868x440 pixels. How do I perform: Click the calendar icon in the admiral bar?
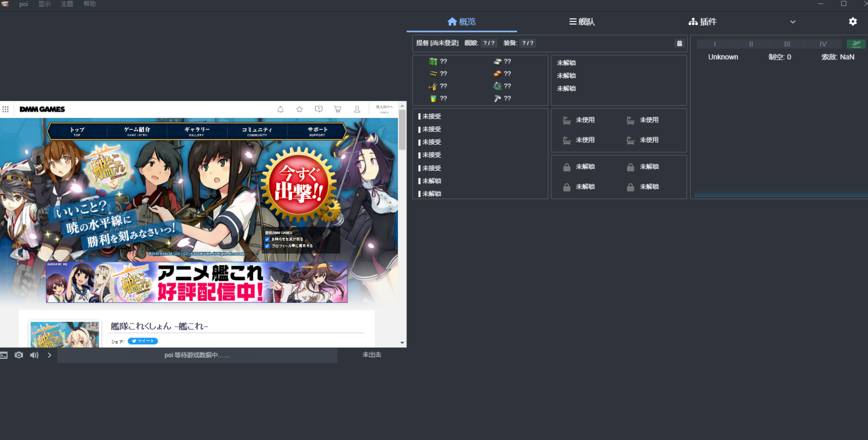[x=679, y=43]
